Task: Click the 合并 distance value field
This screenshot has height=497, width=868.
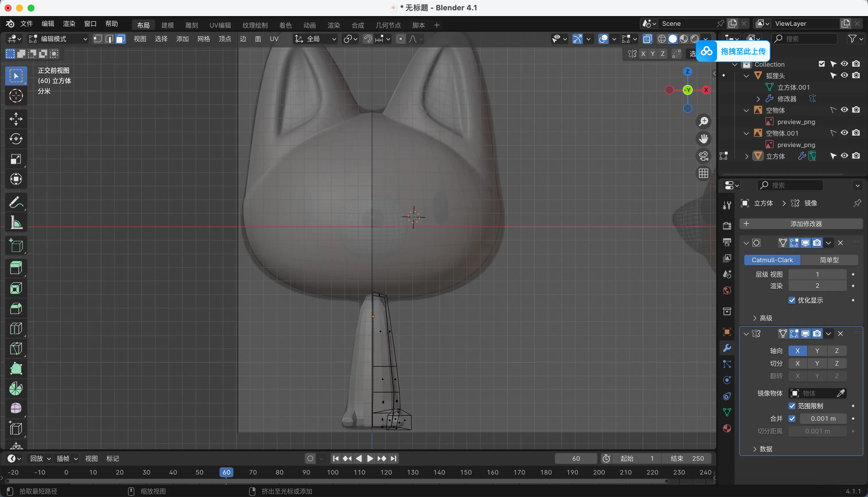Action: point(823,419)
